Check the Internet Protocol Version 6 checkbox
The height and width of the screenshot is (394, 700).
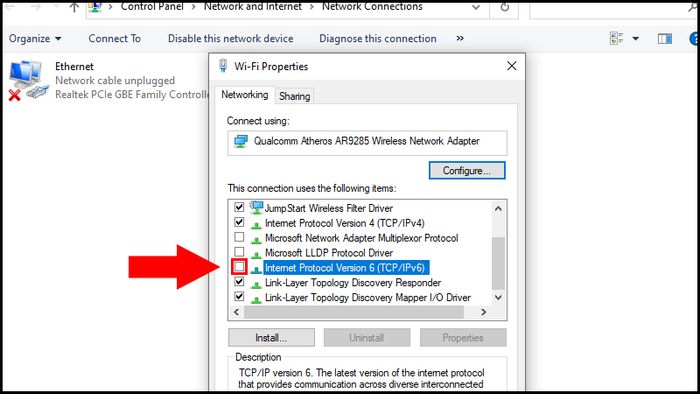tap(239, 267)
